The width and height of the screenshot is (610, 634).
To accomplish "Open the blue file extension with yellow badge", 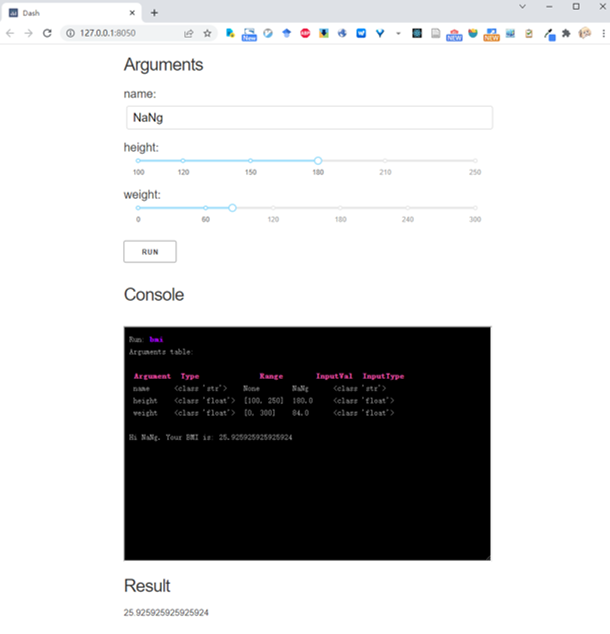I will pos(230,33).
